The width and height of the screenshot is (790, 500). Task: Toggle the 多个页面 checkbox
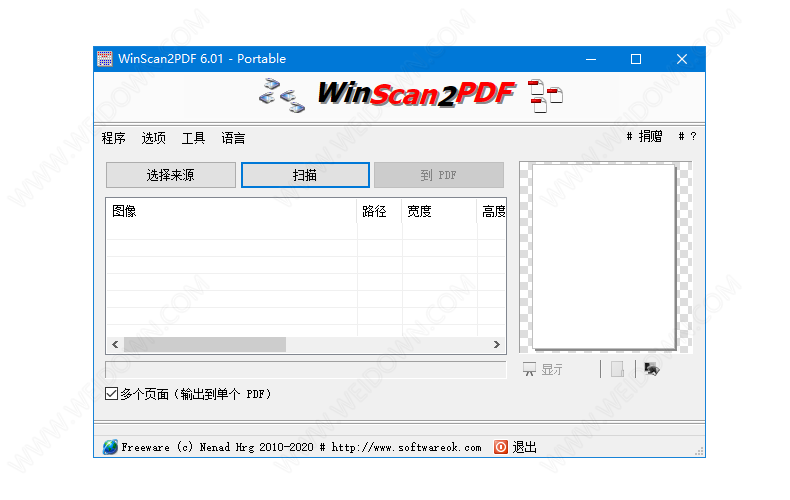pyautogui.click(x=111, y=394)
